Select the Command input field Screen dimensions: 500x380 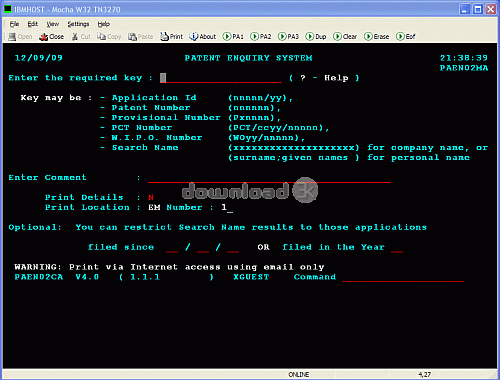[403, 277]
